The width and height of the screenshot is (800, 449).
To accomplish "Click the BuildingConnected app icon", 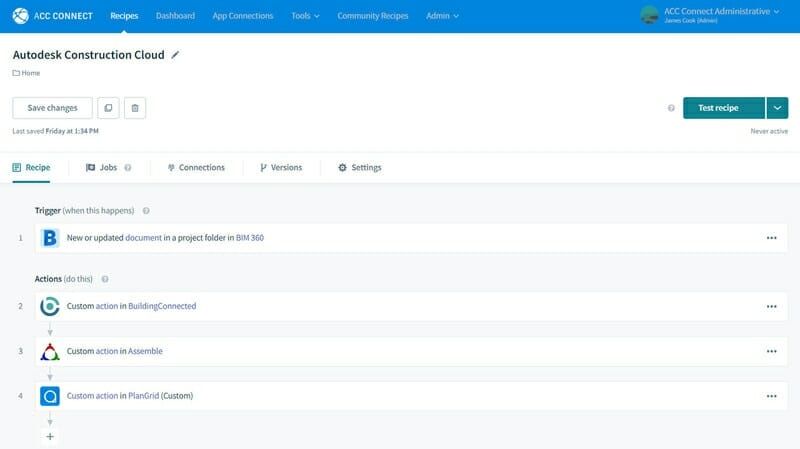I will pyautogui.click(x=50, y=306).
